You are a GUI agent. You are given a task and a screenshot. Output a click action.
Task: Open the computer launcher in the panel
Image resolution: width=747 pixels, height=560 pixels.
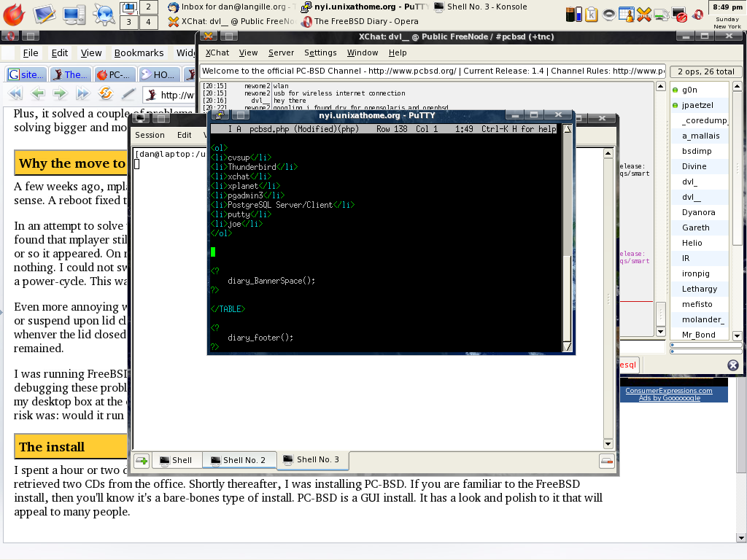(x=74, y=15)
